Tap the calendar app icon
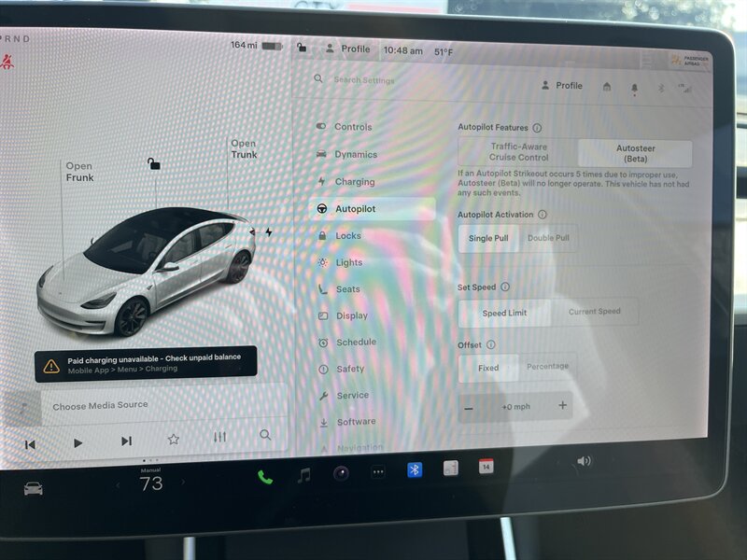Viewport: 747px width, 560px height. click(x=486, y=466)
